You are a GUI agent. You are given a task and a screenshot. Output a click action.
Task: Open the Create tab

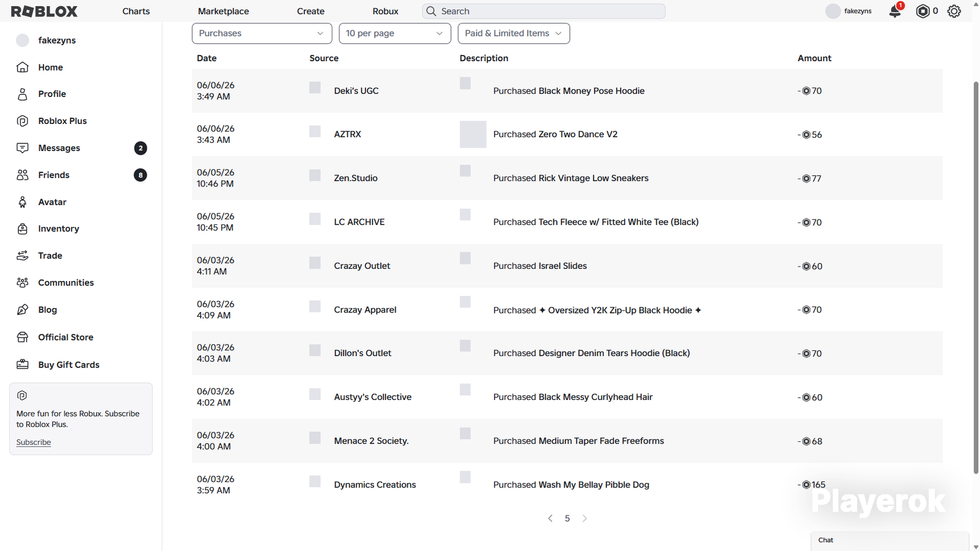coord(311,11)
